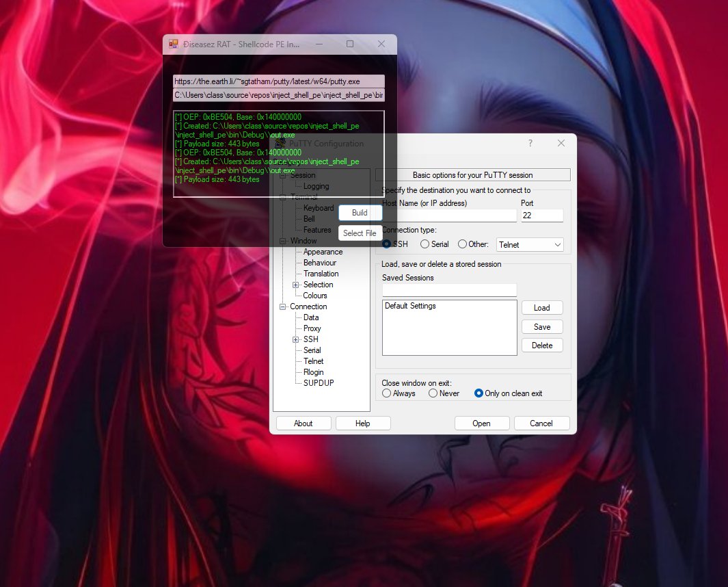
Task: Click the Diseasez RAT window app icon
Action: (x=174, y=44)
